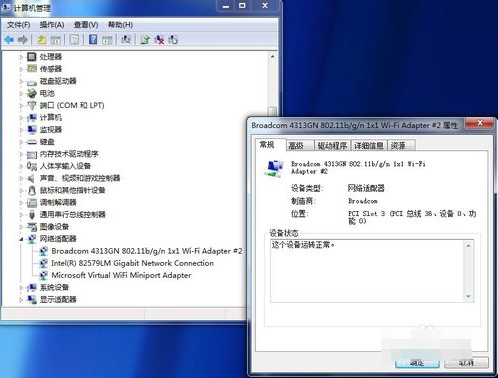Image resolution: width=498 pixels, height=378 pixels.
Task: Minimize the 计算机管理 window
Action: (226, 5)
